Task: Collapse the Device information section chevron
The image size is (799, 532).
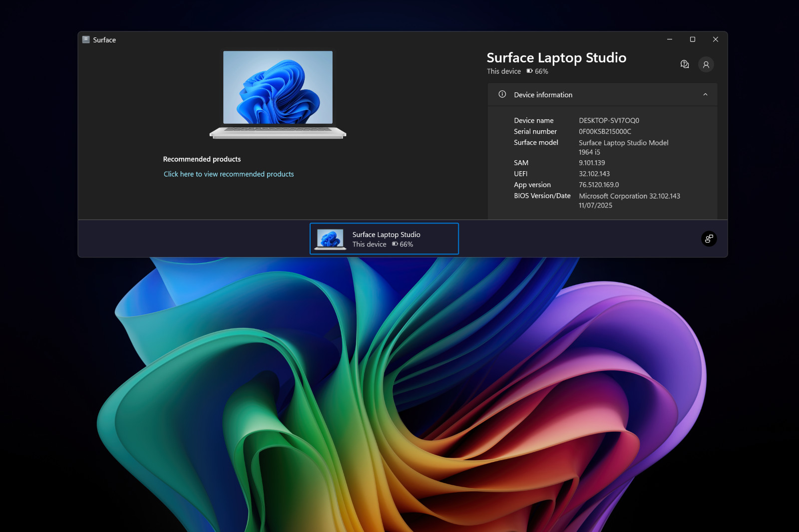Action: (705, 94)
